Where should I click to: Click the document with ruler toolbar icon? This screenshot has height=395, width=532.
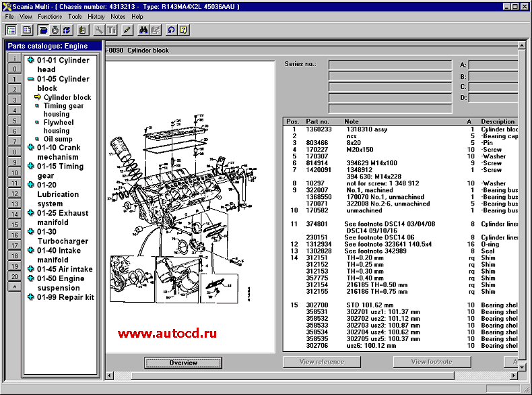pos(82,30)
